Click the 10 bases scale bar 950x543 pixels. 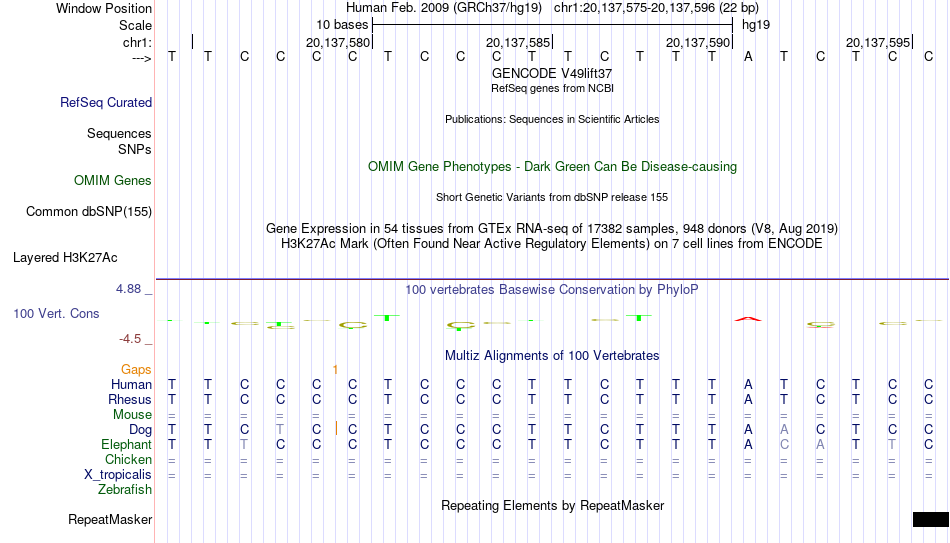(x=553, y=25)
